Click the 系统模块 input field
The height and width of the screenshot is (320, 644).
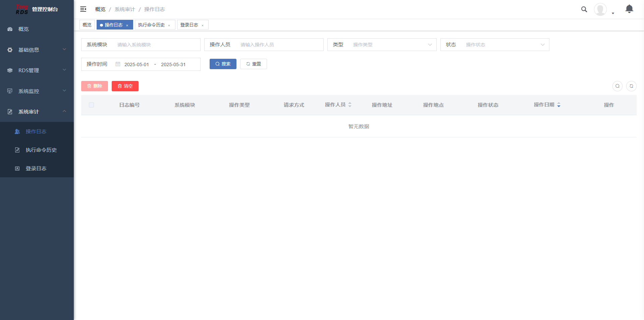[x=156, y=45]
